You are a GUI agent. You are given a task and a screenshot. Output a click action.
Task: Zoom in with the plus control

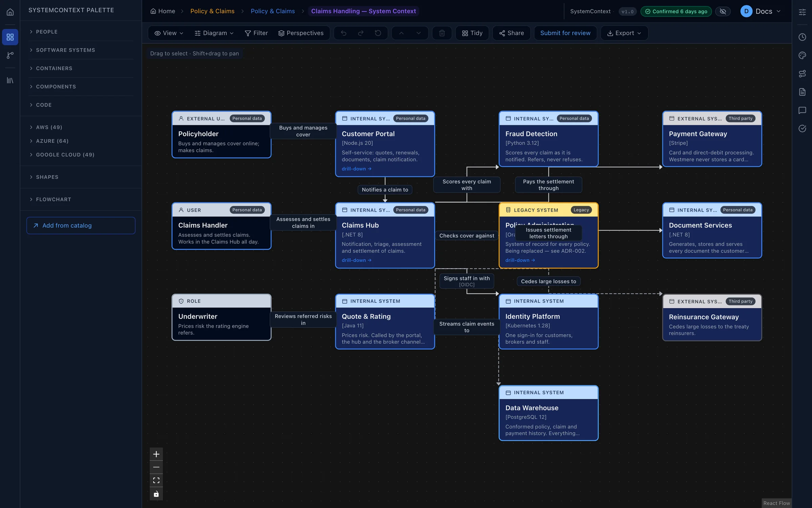click(x=156, y=454)
